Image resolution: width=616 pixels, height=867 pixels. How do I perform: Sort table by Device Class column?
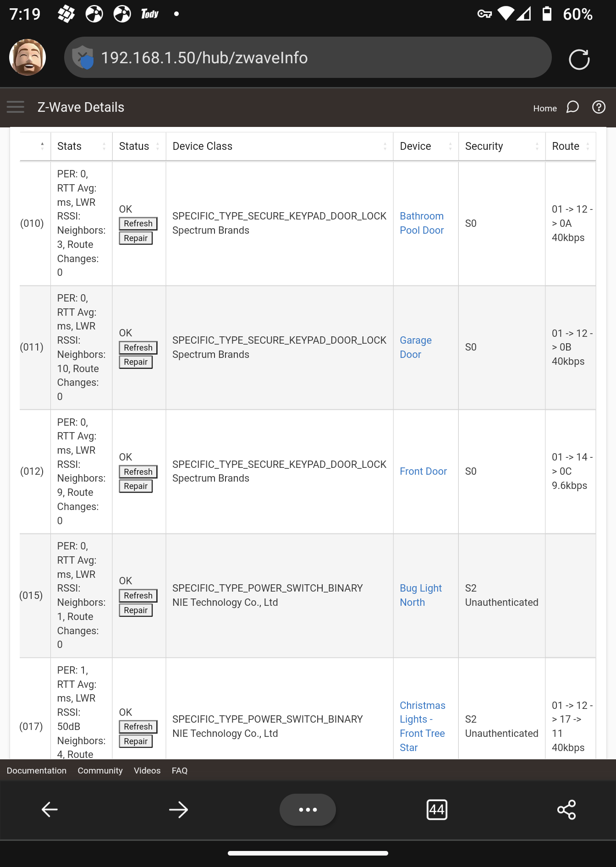[x=280, y=146]
